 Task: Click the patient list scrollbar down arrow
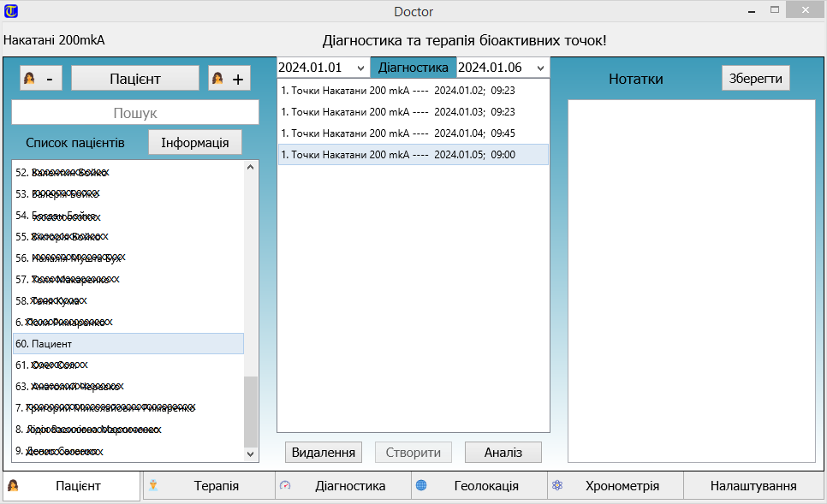coord(251,454)
